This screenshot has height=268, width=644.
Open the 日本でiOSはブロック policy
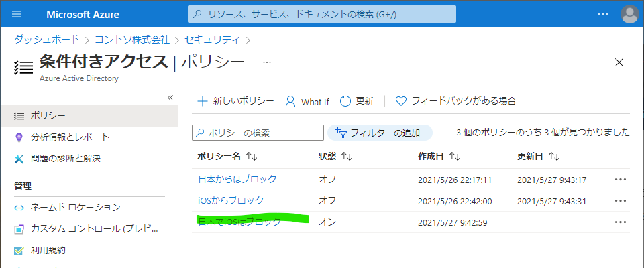click(240, 222)
